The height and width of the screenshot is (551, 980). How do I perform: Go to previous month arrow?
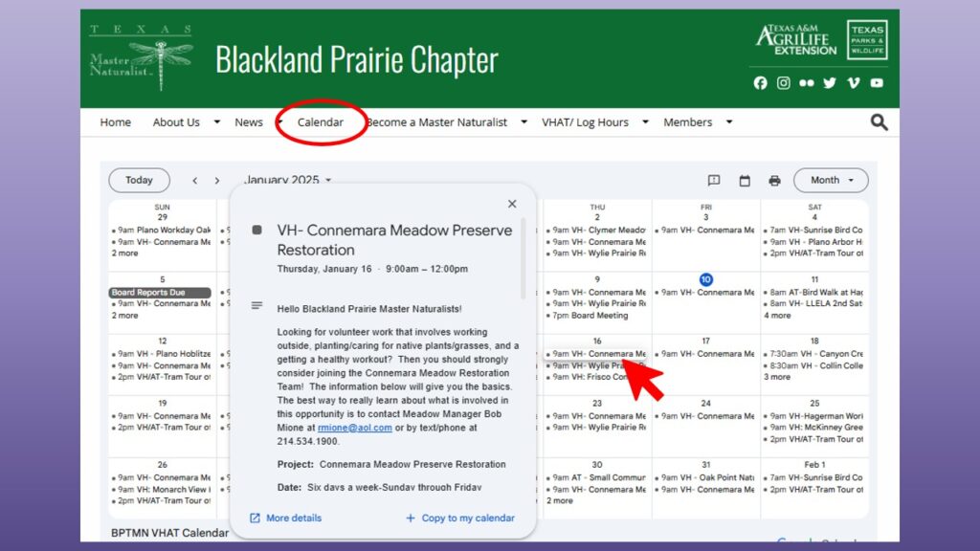click(195, 181)
